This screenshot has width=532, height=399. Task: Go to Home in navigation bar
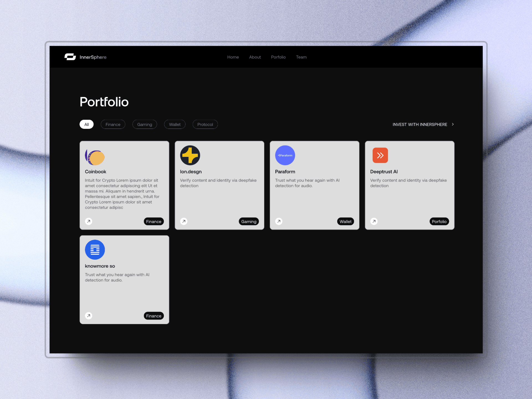(x=233, y=57)
